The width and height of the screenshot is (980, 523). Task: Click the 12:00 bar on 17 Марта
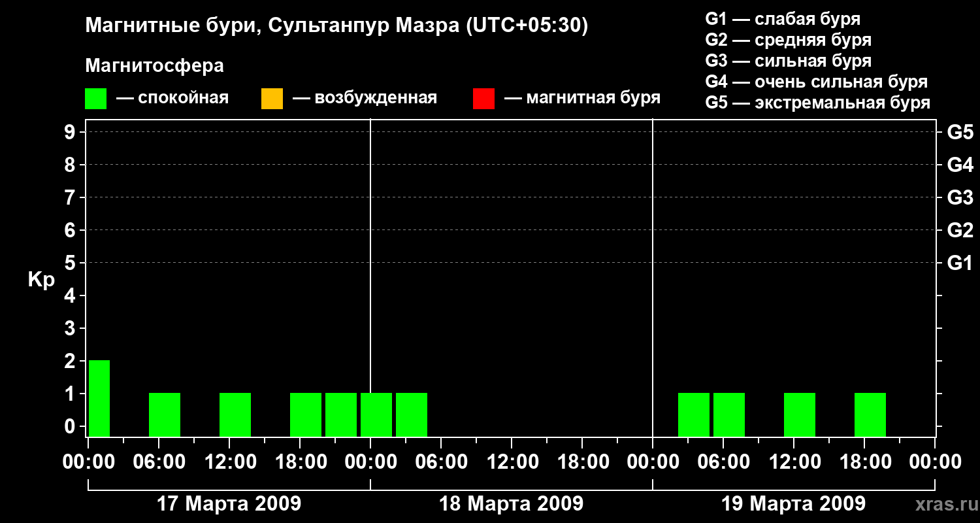pos(235,414)
